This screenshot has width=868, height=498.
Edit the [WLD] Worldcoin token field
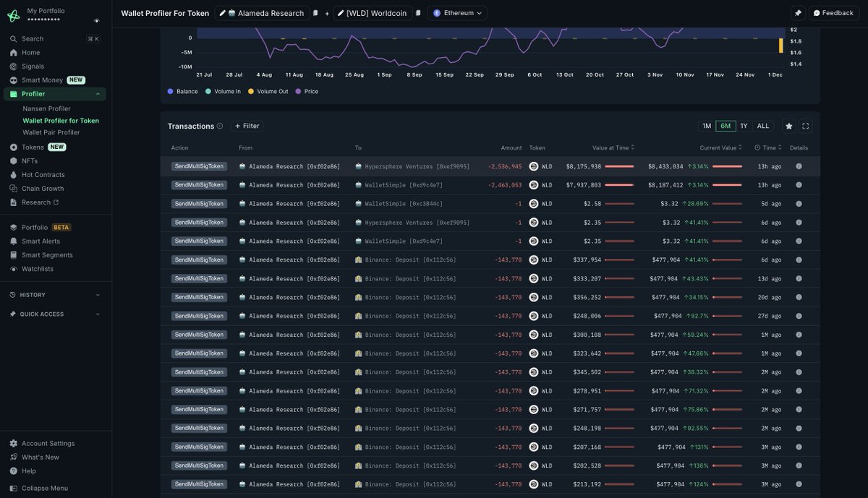[x=373, y=13]
